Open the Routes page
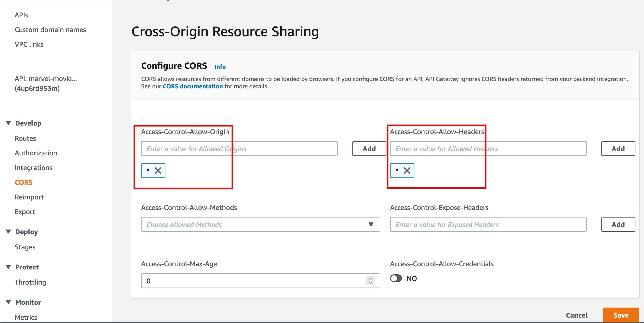The height and width of the screenshot is (323, 644). click(x=25, y=138)
